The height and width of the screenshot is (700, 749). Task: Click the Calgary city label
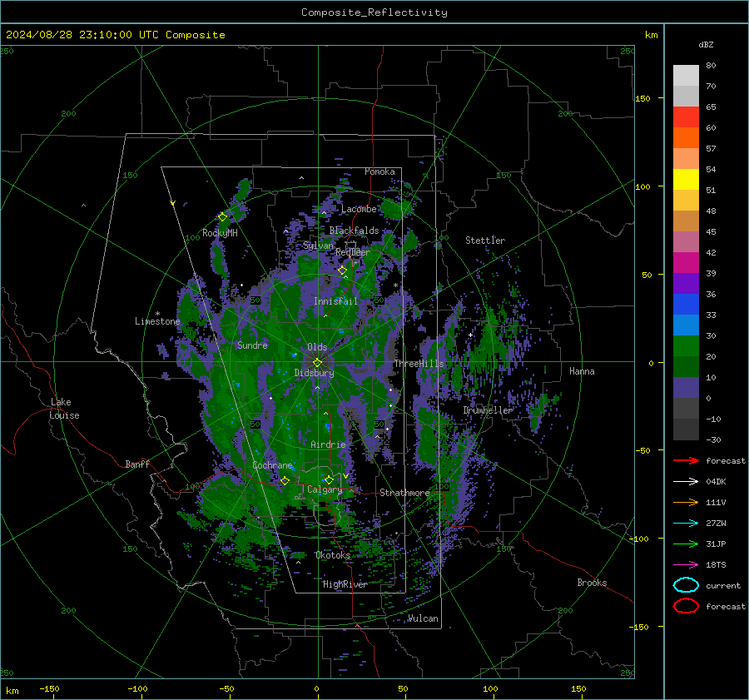click(x=325, y=489)
